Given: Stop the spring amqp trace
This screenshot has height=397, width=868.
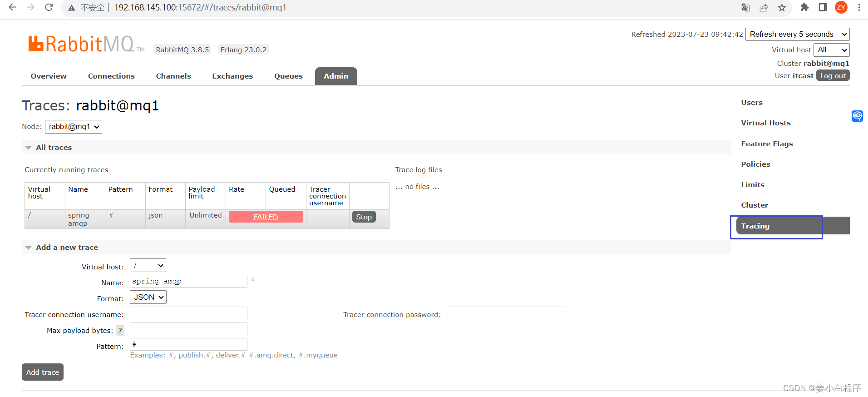Looking at the screenshot, I should (x=364, y=217).
